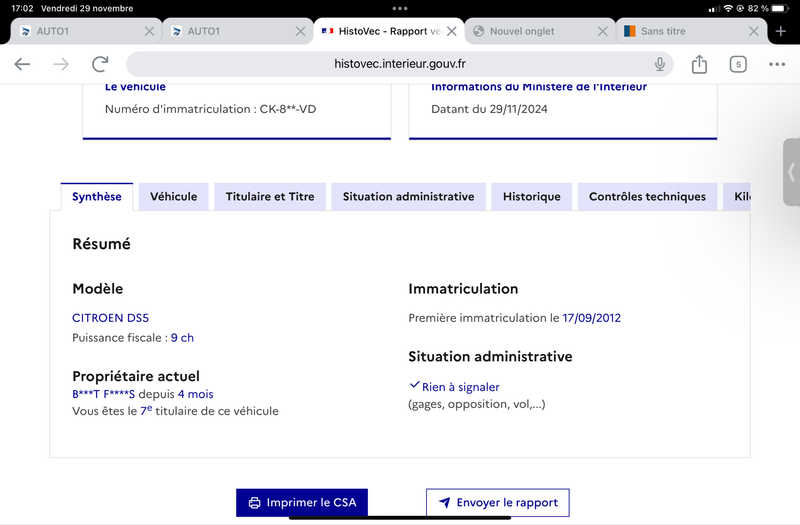Open the browser three-dot menu
Image resolution: width=800 pixels, height=525 pixels.
tap(777, 64)
